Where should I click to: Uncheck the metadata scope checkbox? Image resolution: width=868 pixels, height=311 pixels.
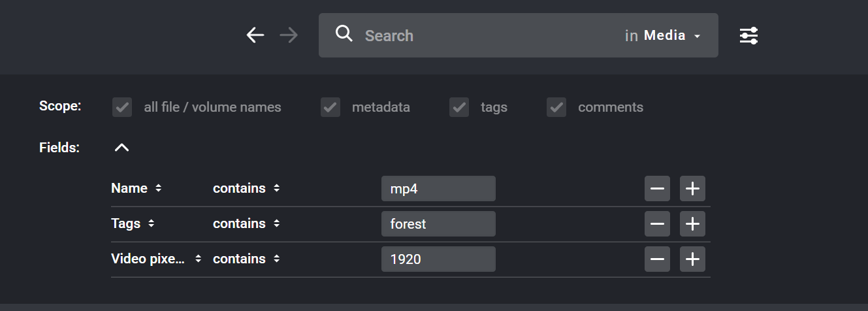pos(330,107)
